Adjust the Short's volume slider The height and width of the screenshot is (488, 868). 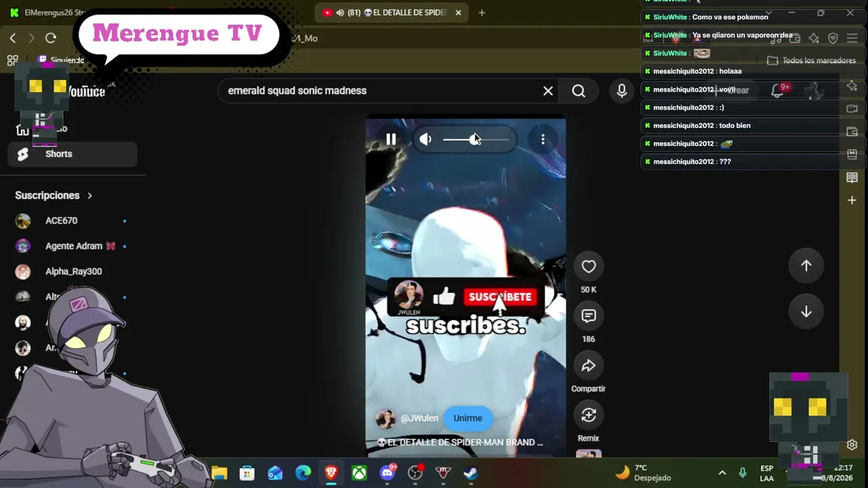click(475, 140)
